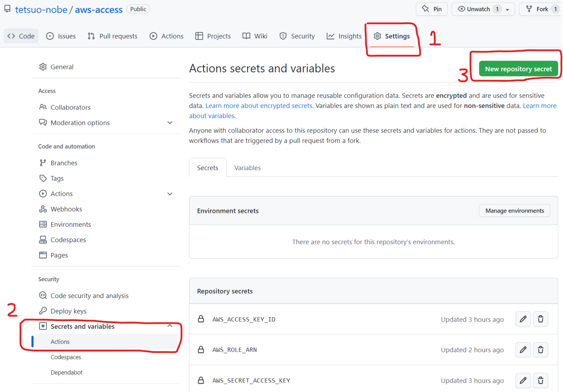Screen dimensions: 563x392
Task: Edit the AWS_SECRET_ACCESS_KEY secret pencil icon
Action: tap(523, 380)
